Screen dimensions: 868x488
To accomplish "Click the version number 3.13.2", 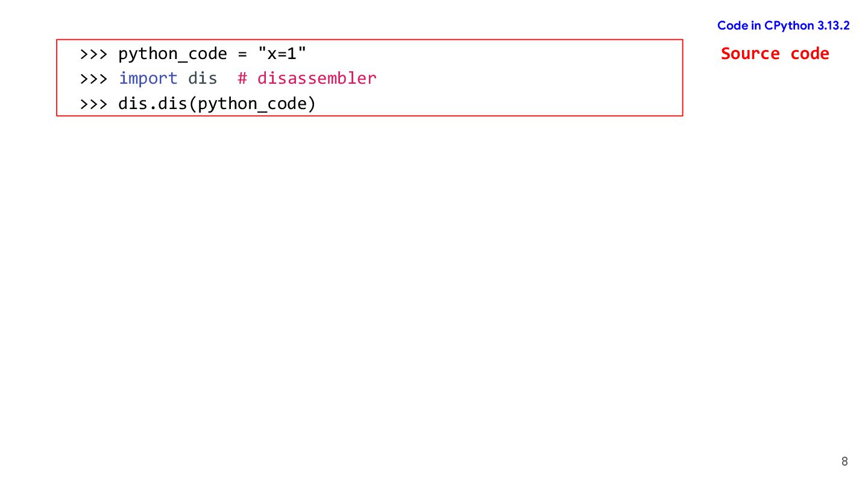I will click(x=834, y=25).
